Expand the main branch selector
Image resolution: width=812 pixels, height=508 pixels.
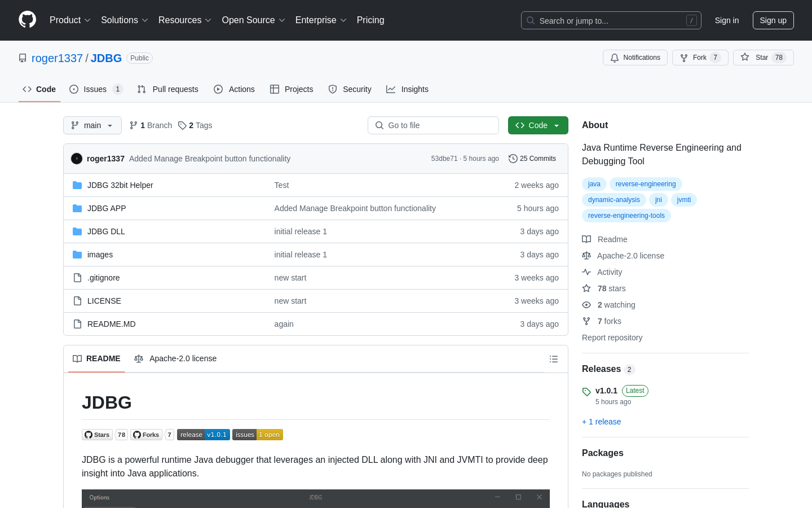click(92, 125)
